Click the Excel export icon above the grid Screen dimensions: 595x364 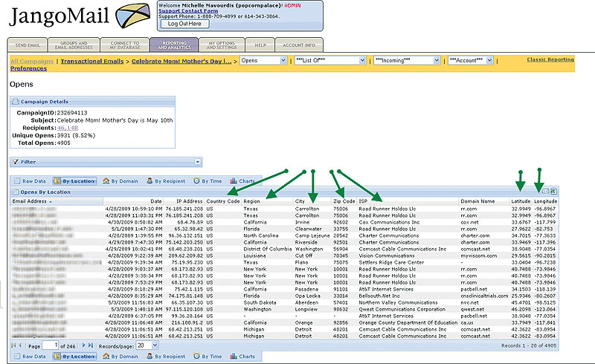coord(553,191)
